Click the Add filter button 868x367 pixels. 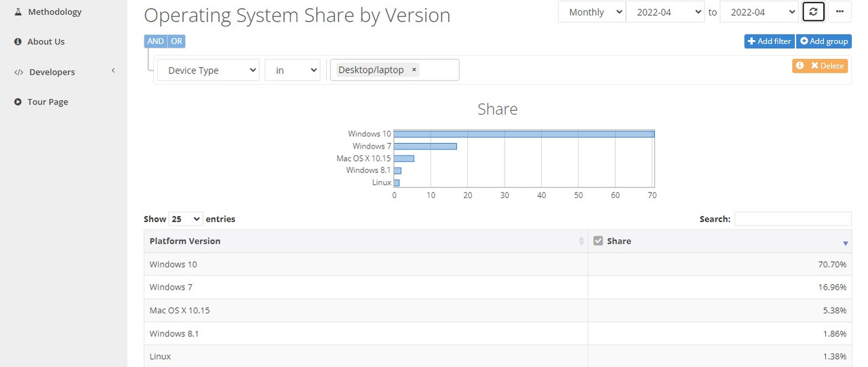(769, 41)
